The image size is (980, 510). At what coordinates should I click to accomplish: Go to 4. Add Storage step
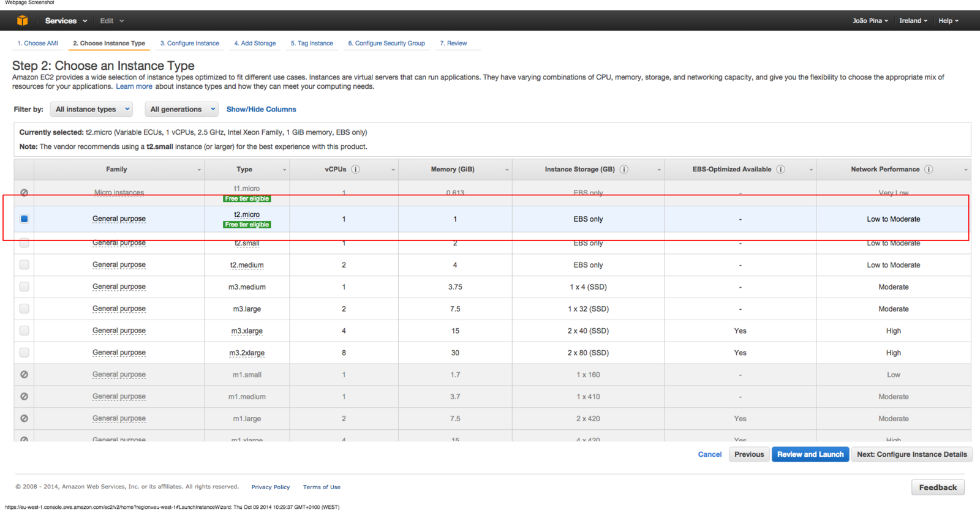pyautogui.click(x=255, y=43)
